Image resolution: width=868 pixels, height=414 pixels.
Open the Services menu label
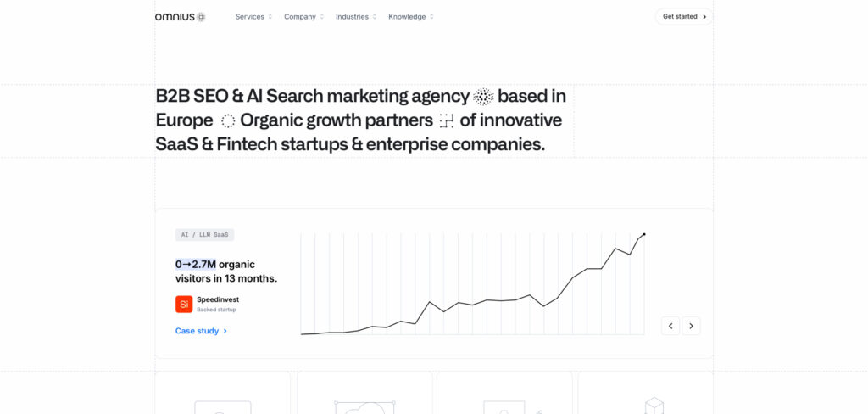point(249,17)
